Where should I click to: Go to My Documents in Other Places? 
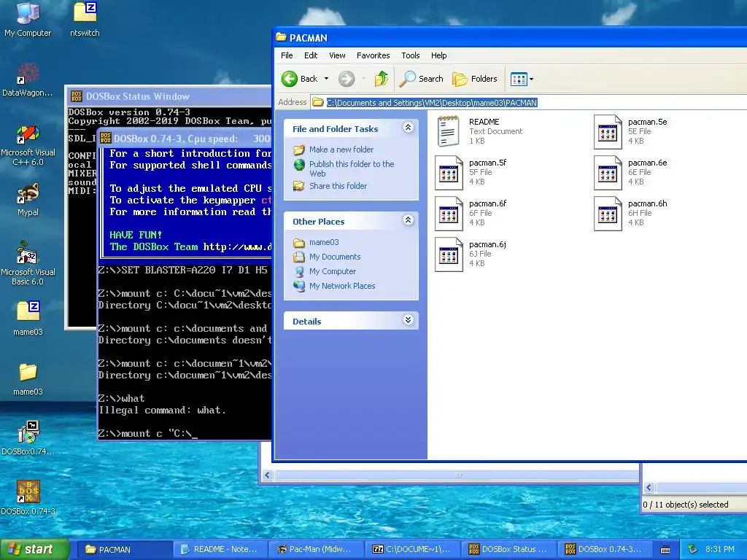click(x=335, y=257)
